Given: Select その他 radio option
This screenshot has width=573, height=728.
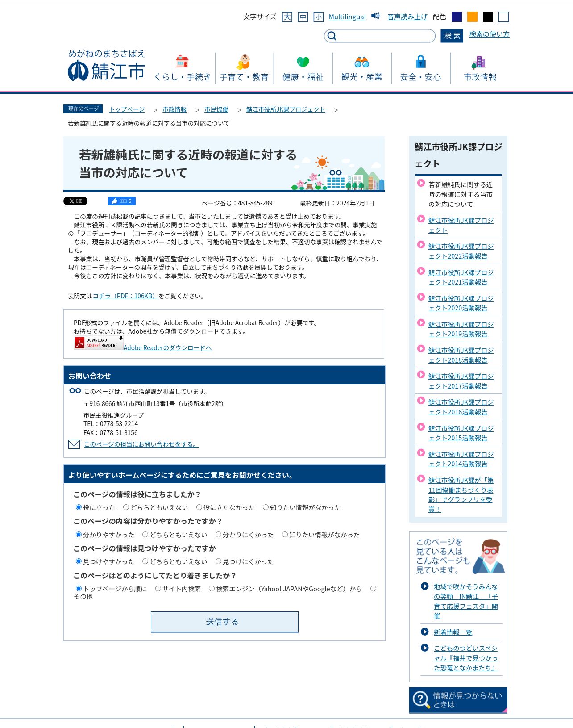Looking at the screenshot, I should coord(373,589).
